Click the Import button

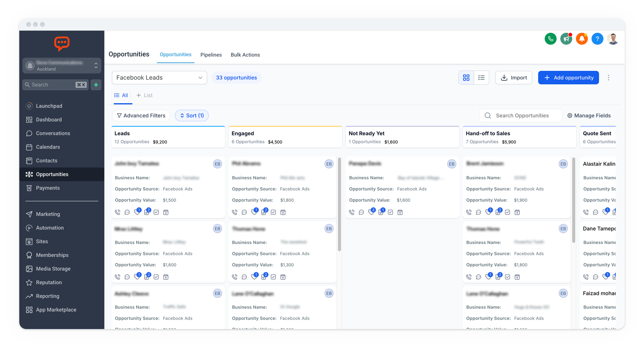(513, 78)
